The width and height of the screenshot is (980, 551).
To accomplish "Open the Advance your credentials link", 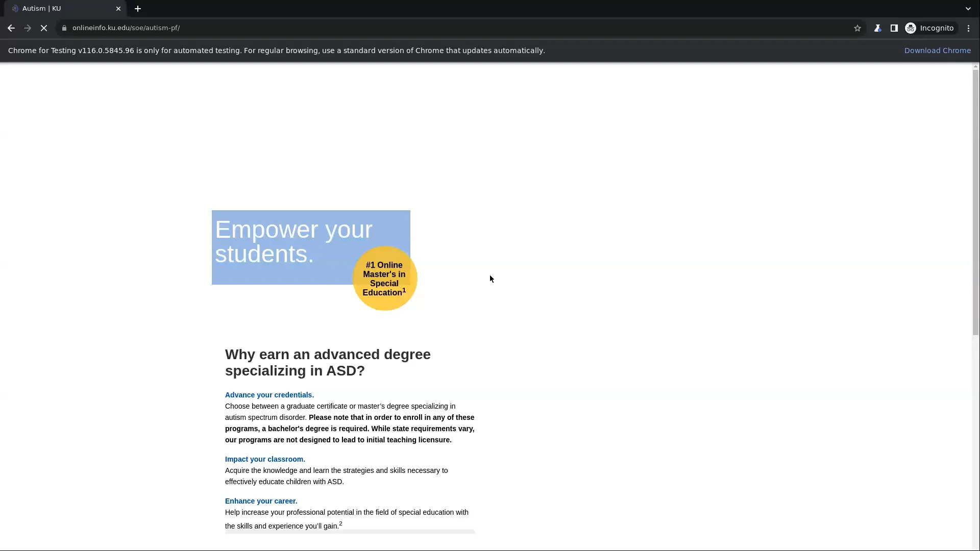I will click(x=269, y=394).
